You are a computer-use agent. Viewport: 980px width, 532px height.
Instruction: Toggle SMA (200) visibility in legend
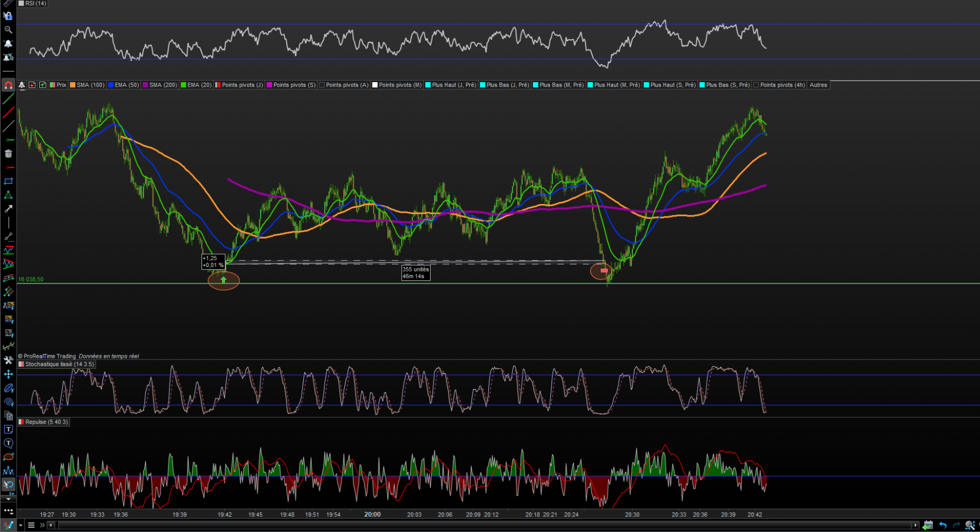click(145, 85)
